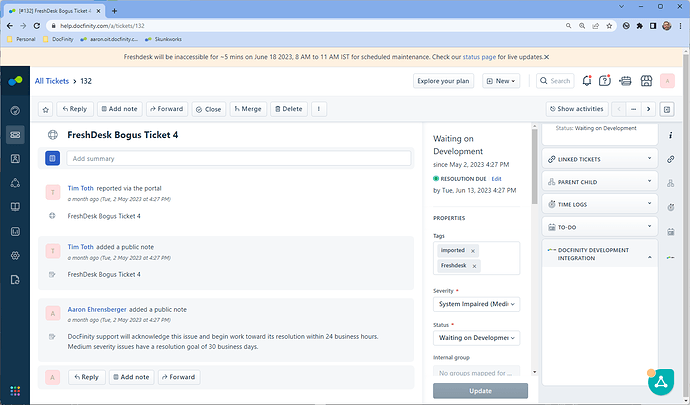The height and width of the screenshot is (405, 690).
Task: Click the Search field
Action: coord(555,81)
